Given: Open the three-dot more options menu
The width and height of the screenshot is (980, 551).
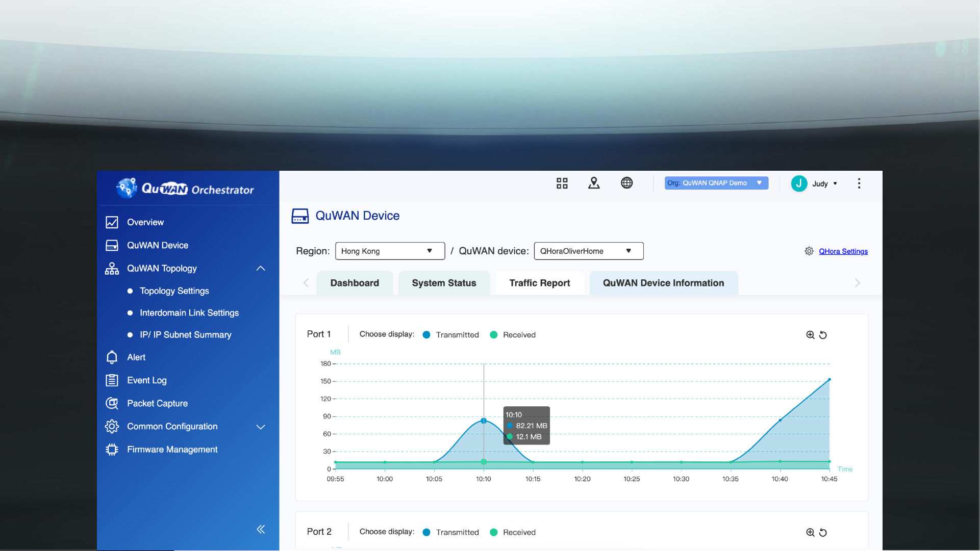Looking at the screenshot, I should (859, 183).
